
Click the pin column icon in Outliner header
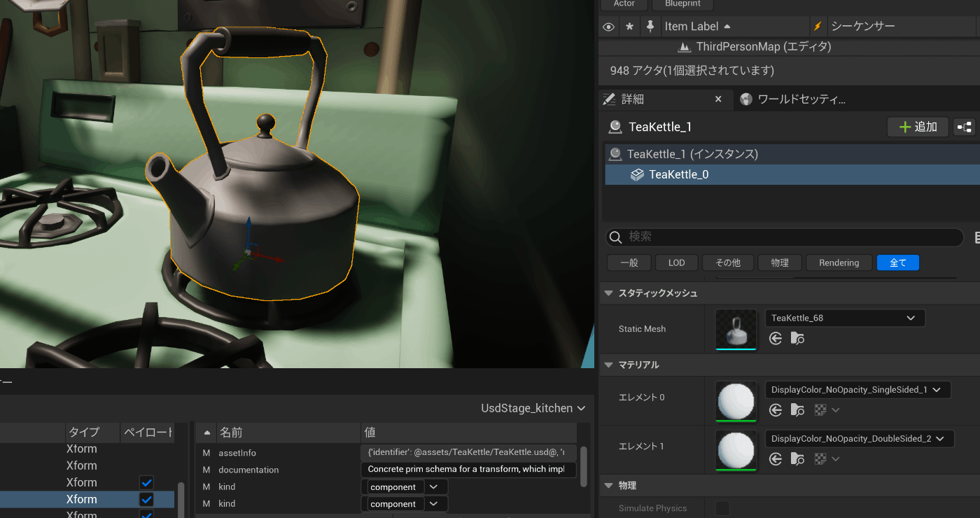650,27
